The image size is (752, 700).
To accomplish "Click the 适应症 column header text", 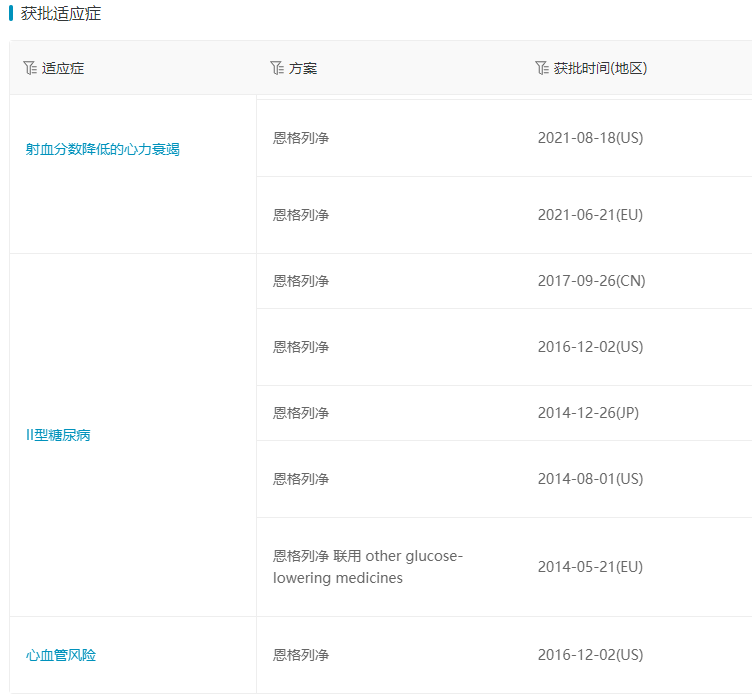I will (x=63, y=69).
